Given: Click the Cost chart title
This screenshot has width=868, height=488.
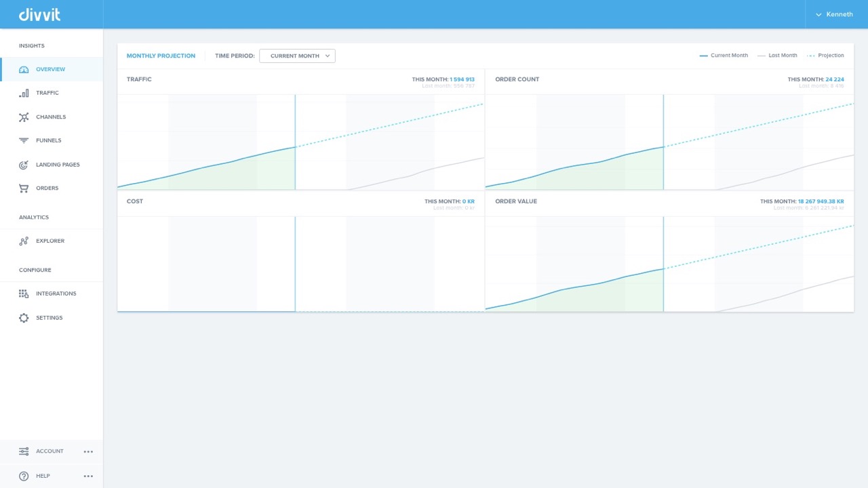Looking at the screenshot, I should 134,201.
